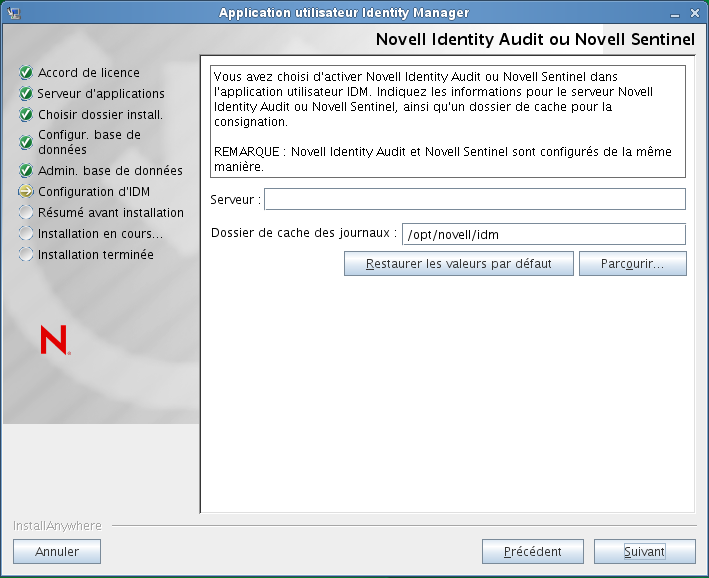
Task: Click the check icon beside Choisir dossier install.
Action: click(x=26, y=114)
